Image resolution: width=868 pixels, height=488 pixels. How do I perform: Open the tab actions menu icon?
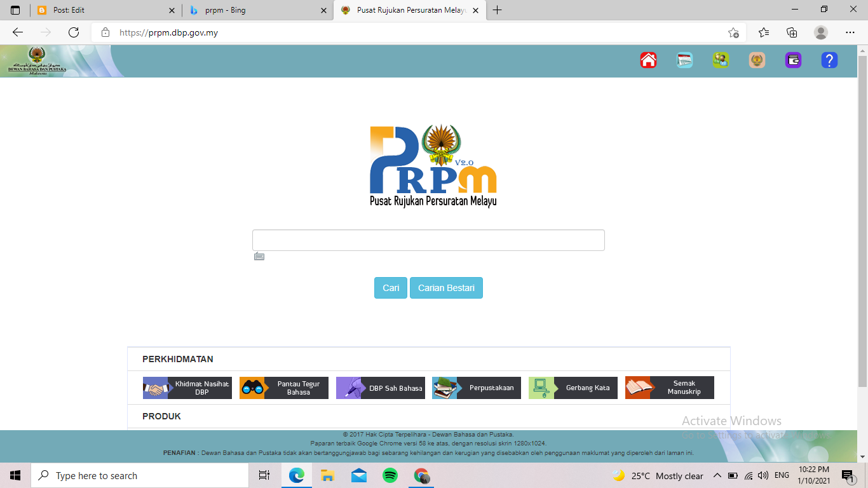(x=15, y=10)
